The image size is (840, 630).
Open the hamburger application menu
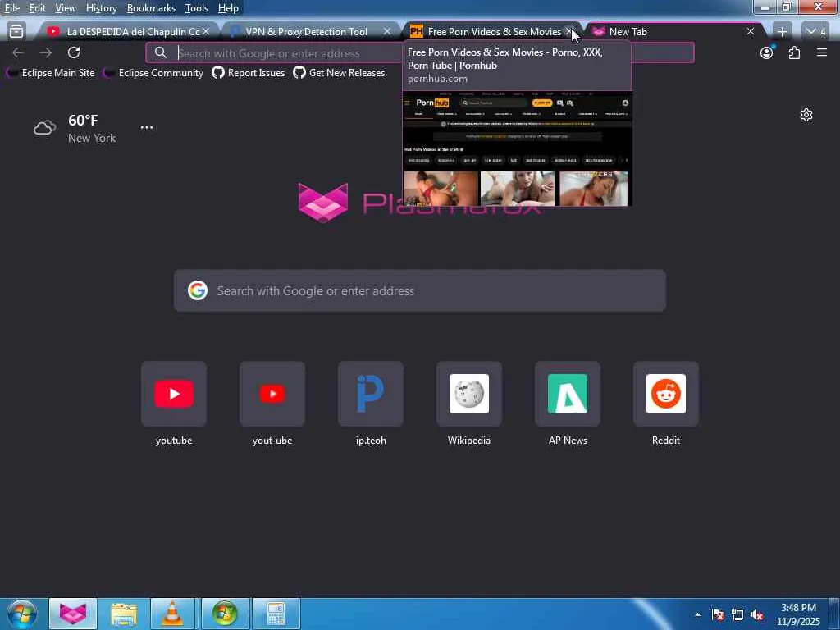pos(822,52)
